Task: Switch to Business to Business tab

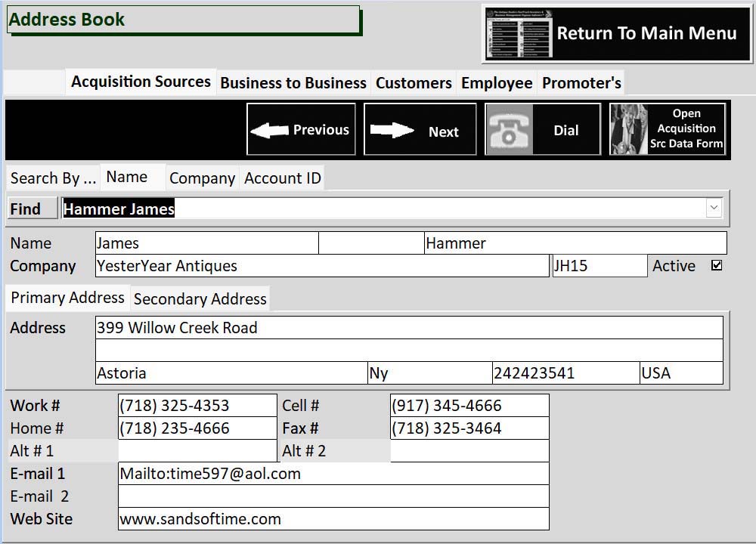Action: point(293,83)
